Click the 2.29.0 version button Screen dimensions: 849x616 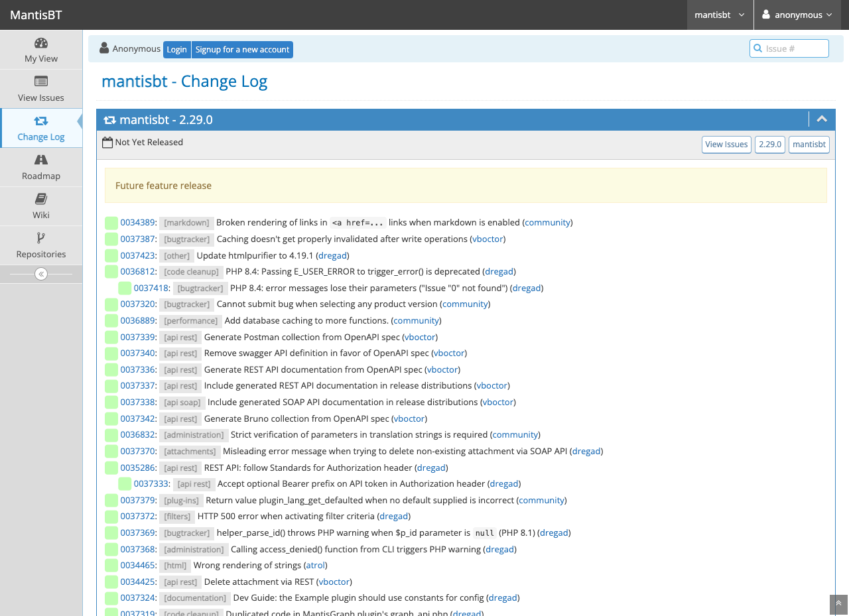pyautogui.click(x=770, y=145)
